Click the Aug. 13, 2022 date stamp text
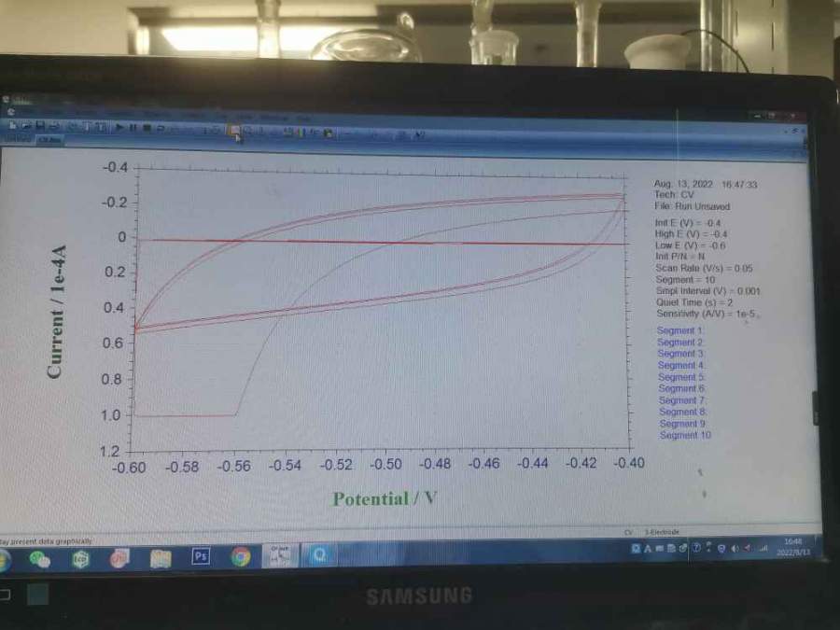Viewport: 840px width, 630px height. pos(683,184)
